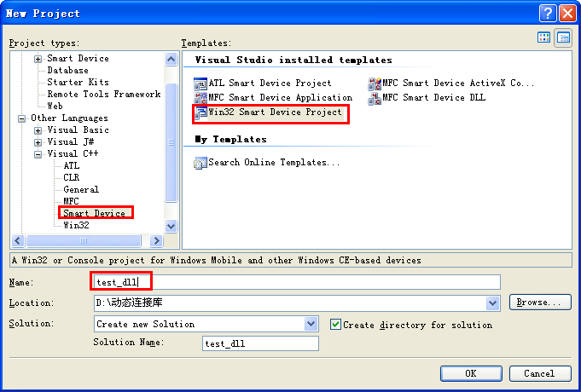The image size is (581, 392).
Task: Click the Location path field
Action: coord(290,303)
